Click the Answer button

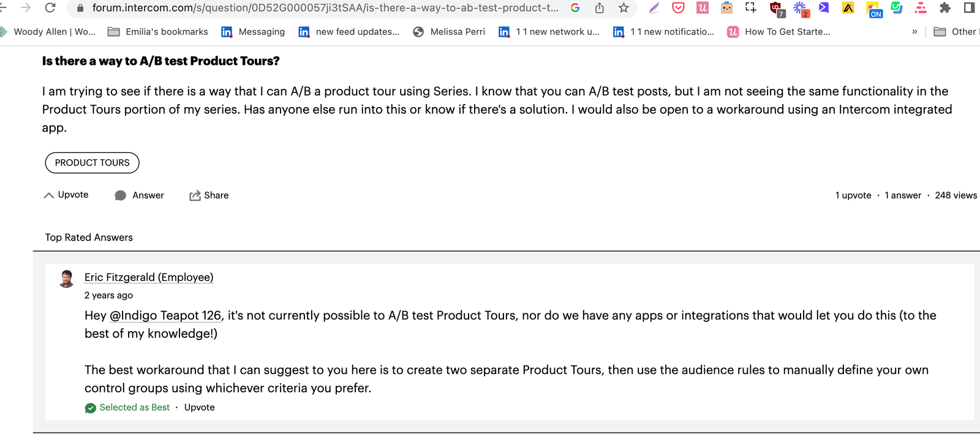[x=140, y=195]
